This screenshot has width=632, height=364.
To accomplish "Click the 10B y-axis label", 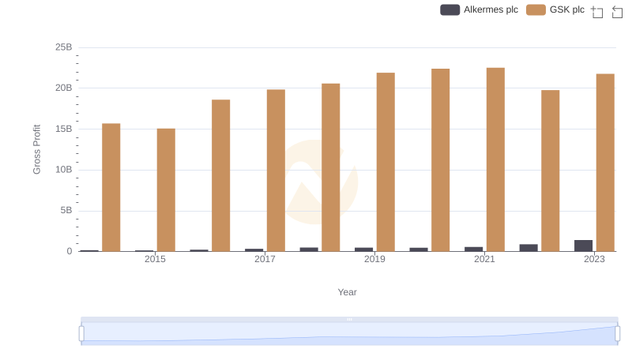I will click(64, 170).
